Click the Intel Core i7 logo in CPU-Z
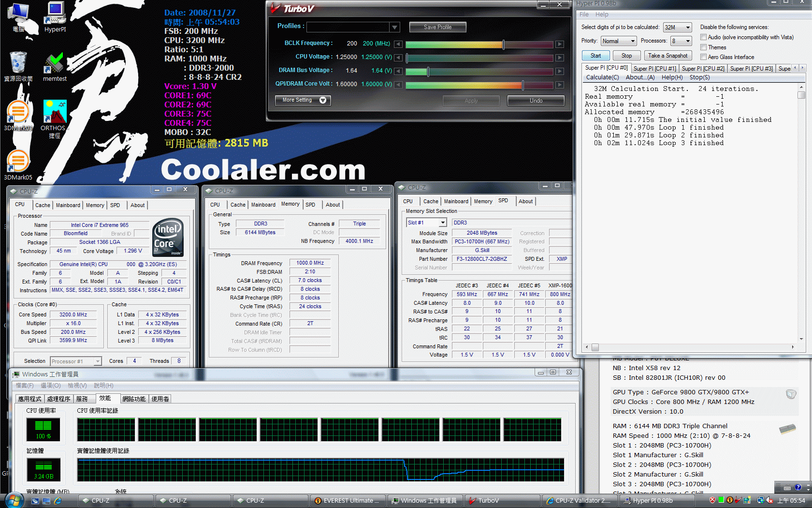The image size is (812, 508). [168, 238]
